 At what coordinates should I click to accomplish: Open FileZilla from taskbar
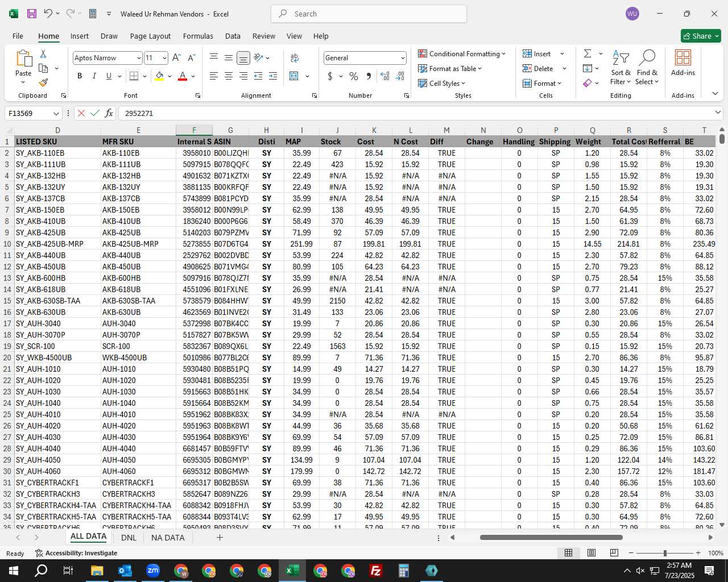(376, 571)
